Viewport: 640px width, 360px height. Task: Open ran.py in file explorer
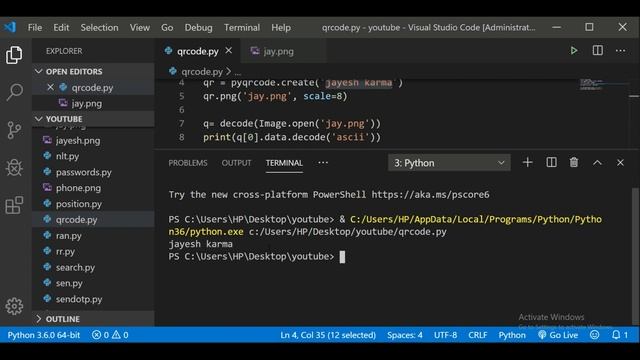click(x=93, y=236)
